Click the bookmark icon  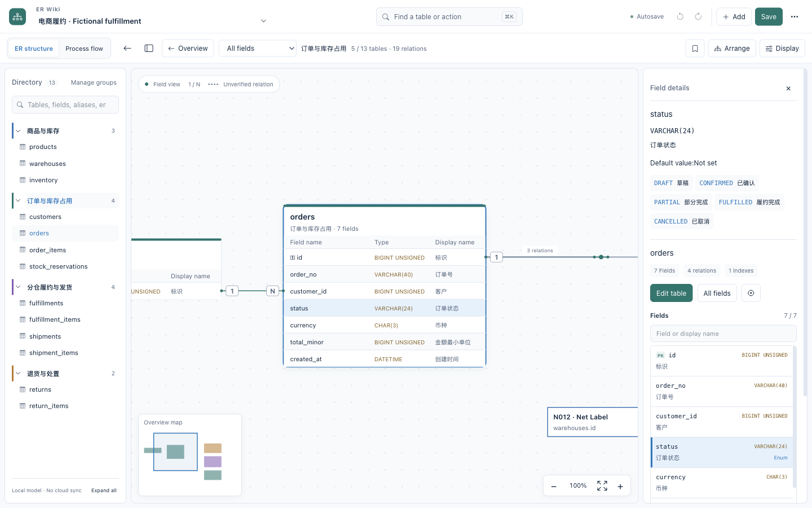pyautogui.click(x=695, y=49)
